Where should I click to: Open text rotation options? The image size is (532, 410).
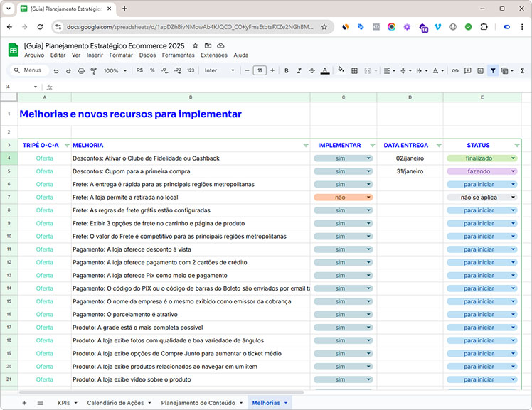(x=438, y=70)
